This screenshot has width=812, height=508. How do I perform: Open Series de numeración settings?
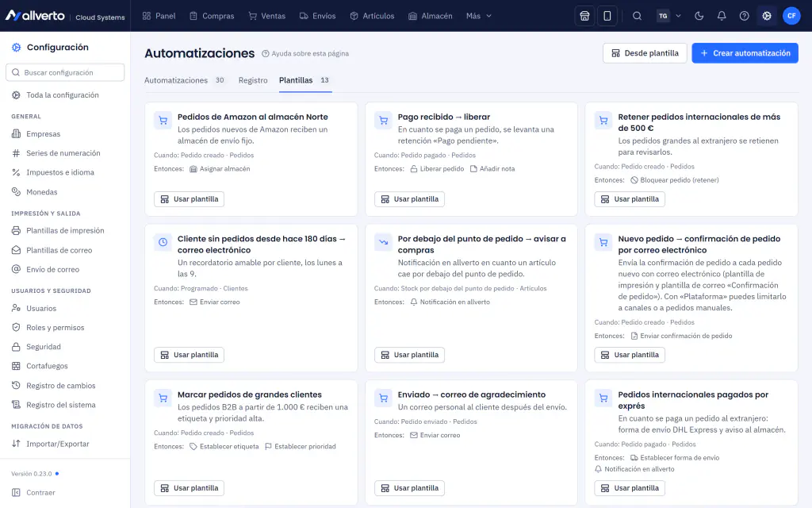coord(65,153)
